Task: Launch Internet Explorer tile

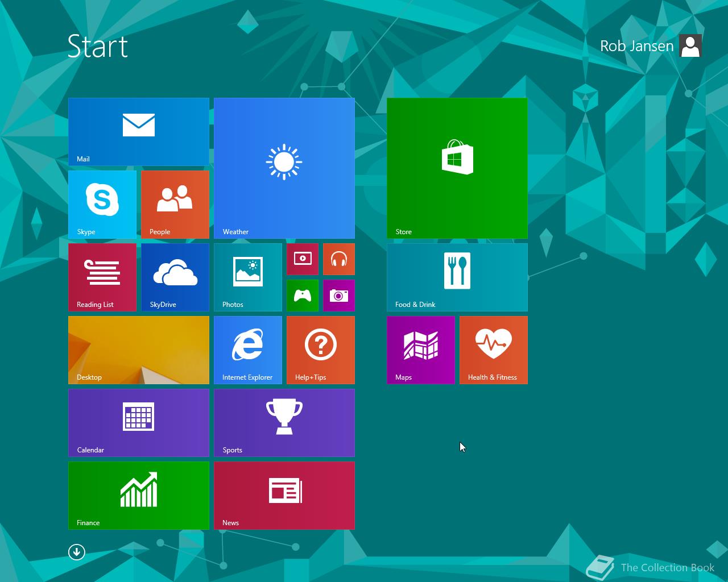Action: tap(248, 350)
